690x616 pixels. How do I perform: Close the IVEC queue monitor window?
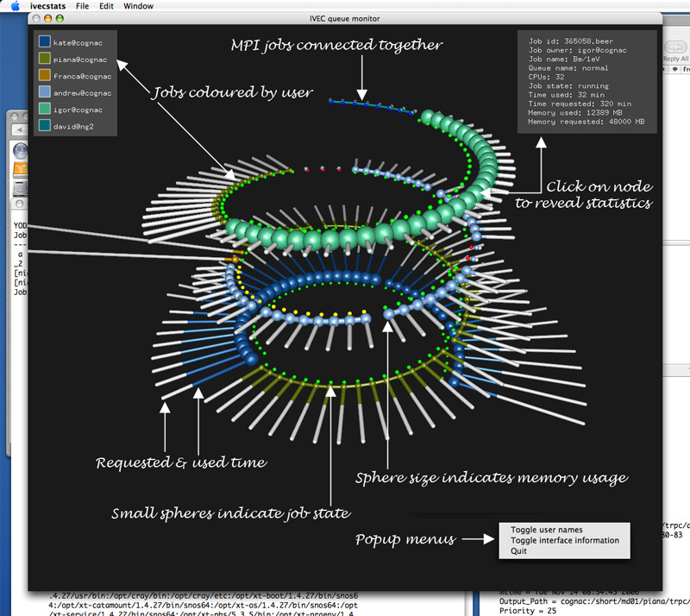pos(36,18)
